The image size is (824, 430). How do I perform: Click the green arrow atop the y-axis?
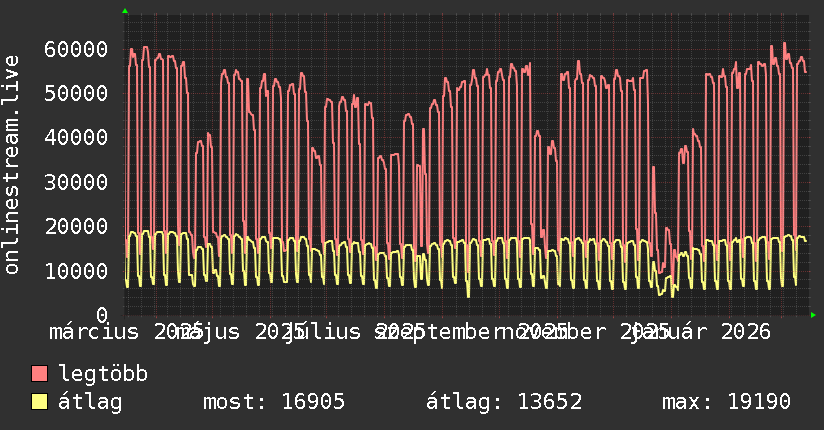click(125, 11)
